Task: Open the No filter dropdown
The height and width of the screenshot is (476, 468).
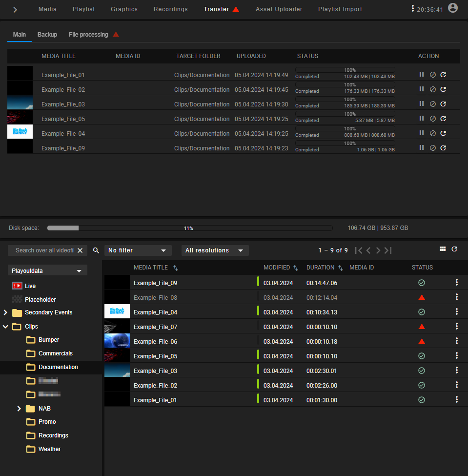Action: click(x=138, y=250)
